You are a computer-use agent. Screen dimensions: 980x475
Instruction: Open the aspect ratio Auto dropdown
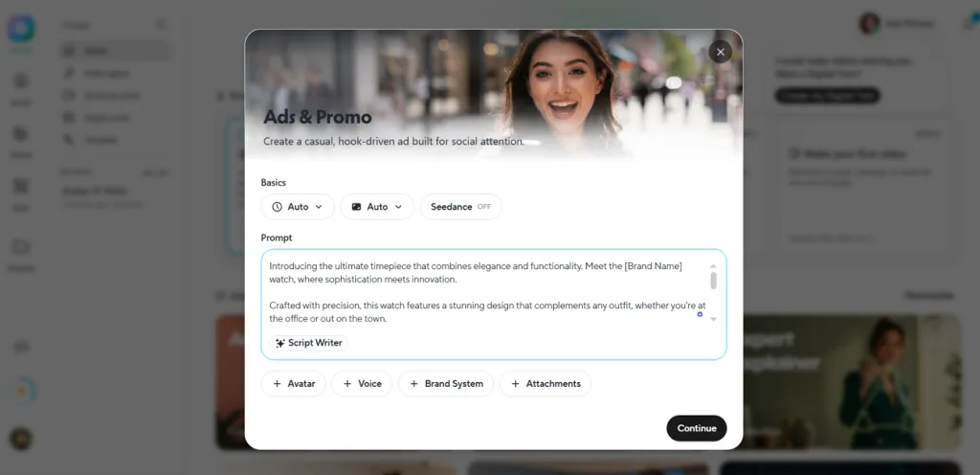[x=377, y=207]
